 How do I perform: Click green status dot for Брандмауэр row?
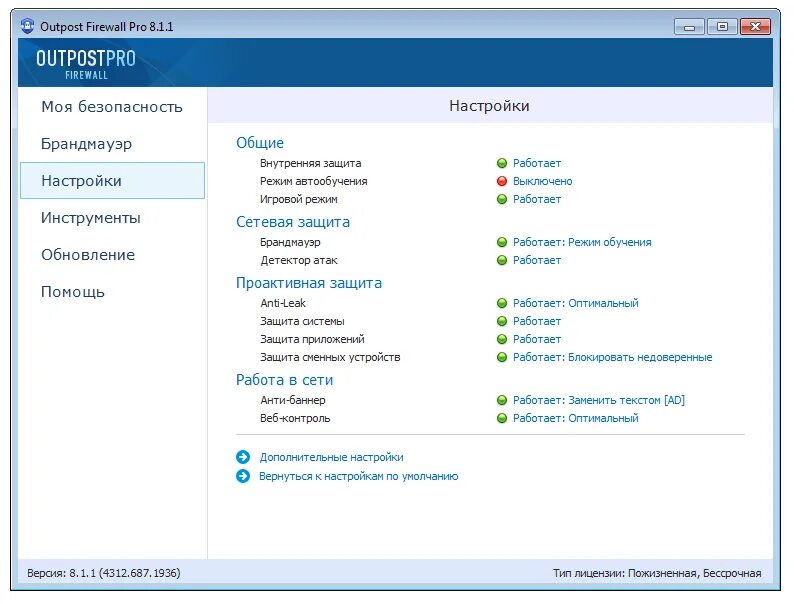point(502,242)
